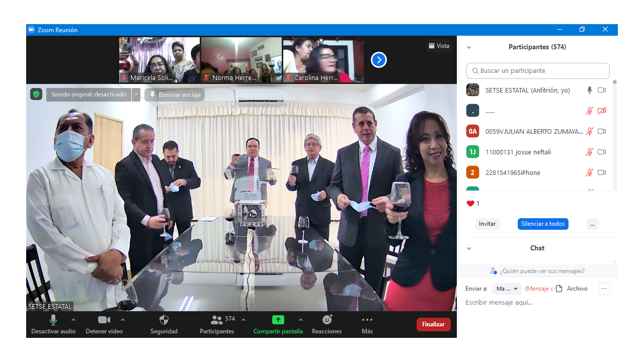Select Maricela Soli... video thumbnail

pyautogui.click(x=159, y=60)
